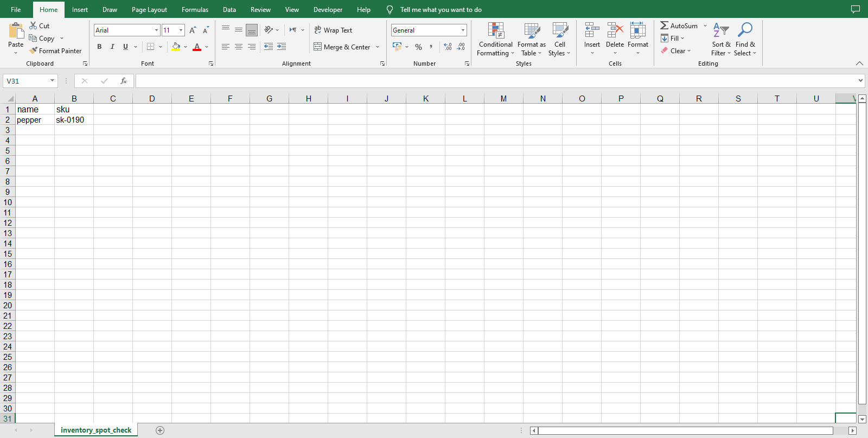Toggle Italic formatting
The height and width of the screenshot is (438, 868).
(x=112, y=47)
